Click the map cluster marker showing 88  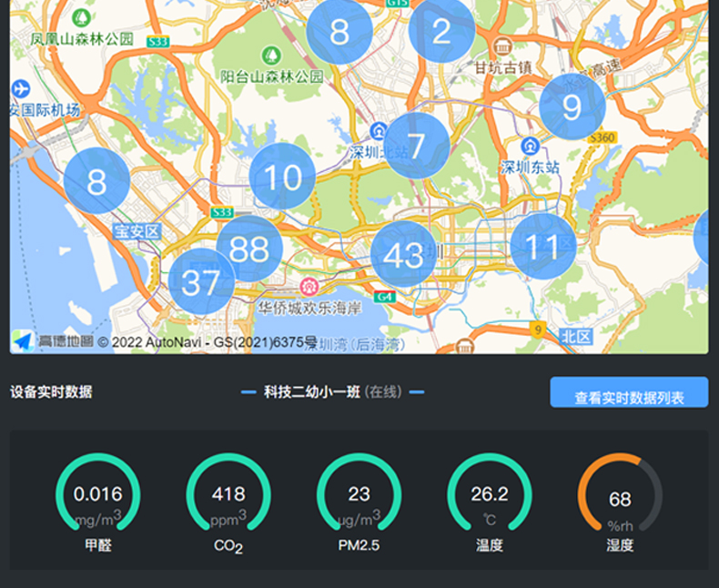[x=248, y=248]
